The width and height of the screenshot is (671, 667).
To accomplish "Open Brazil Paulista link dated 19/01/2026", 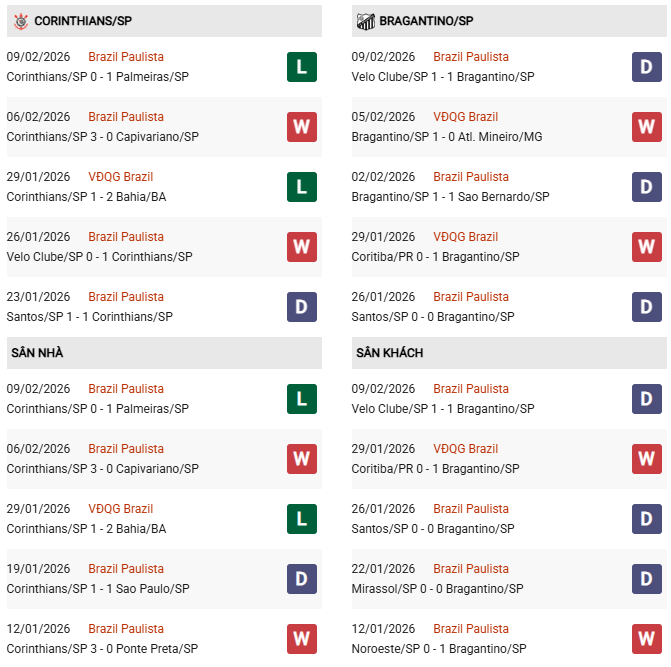I will (x=126, y=569).
